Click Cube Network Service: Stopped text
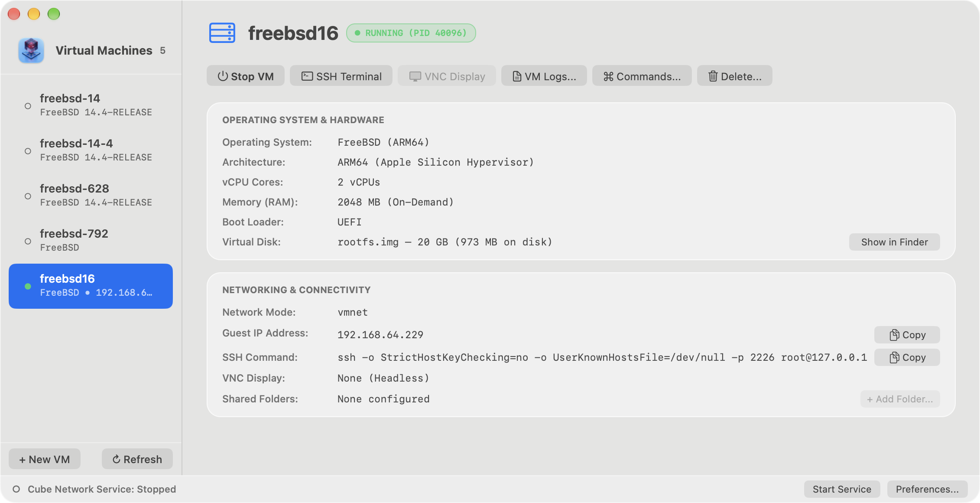Viewport: 980px width, 503px height. 102,489
